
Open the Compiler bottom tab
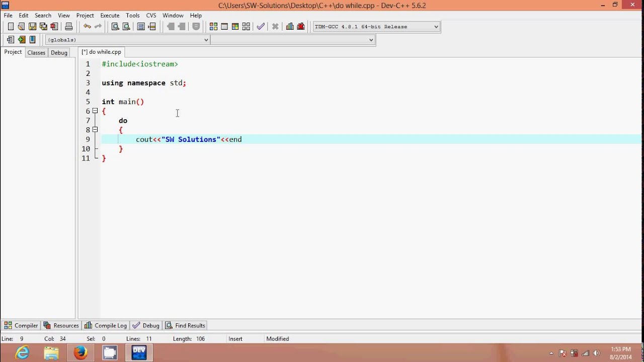[x=21, y=325]
